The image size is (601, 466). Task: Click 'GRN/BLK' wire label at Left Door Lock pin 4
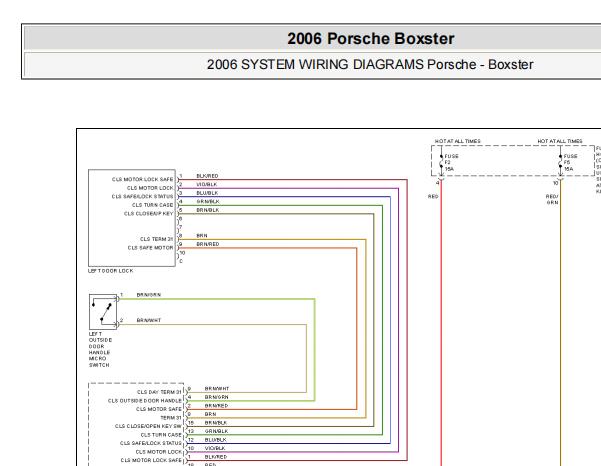click(x=208, y=201)
